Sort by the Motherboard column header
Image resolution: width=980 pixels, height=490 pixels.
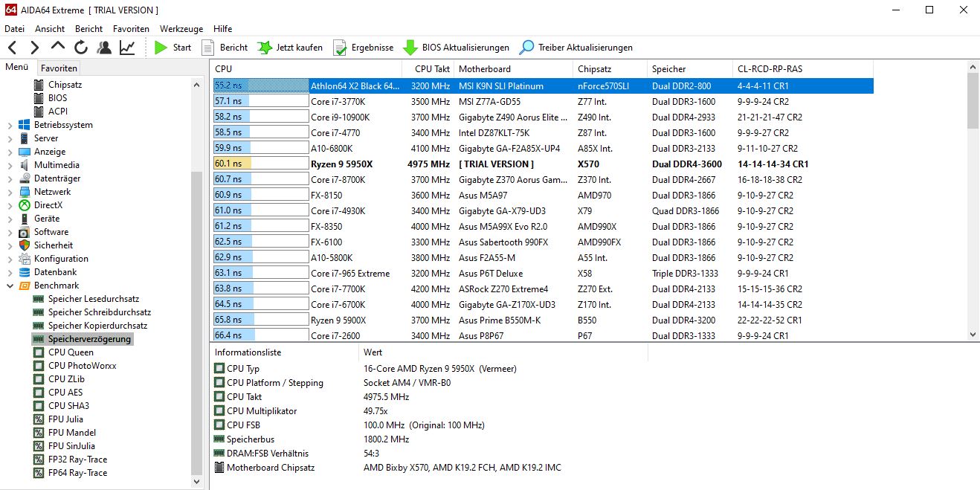tap(514, 69)
